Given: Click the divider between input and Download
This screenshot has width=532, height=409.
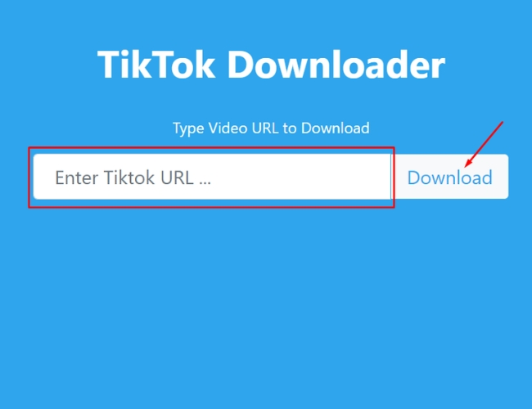Looking at the screenshot, I should 391,177.
